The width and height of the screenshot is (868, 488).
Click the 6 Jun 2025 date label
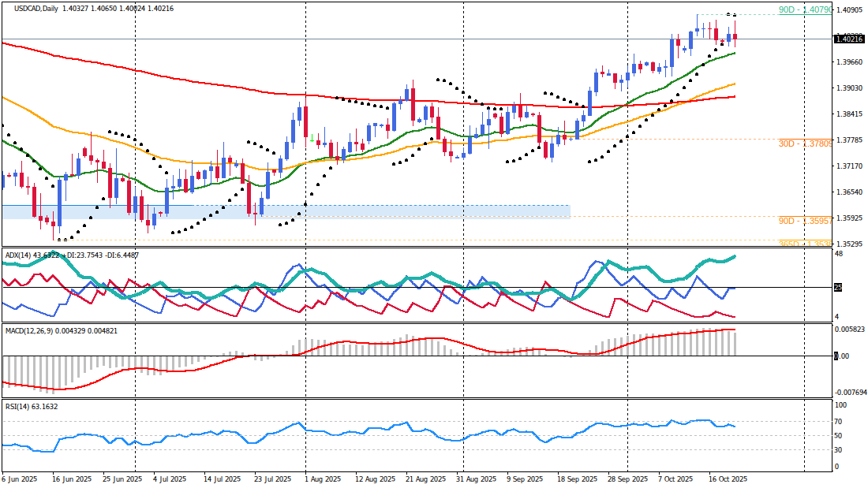pos(20,479)
